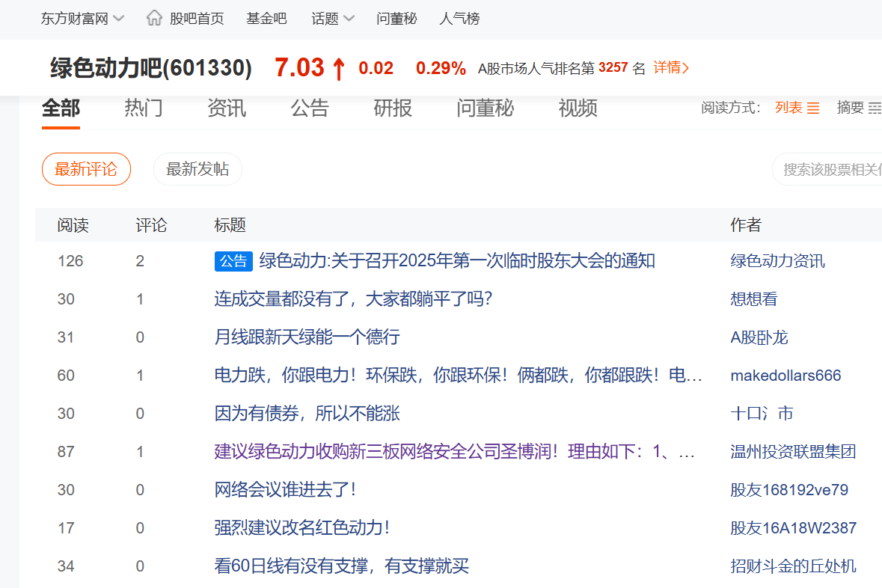Image resolution: width=882 pixels, height=588 pixels.
Task: Click the popularity rank number 3257
Action: coord(613,67)
